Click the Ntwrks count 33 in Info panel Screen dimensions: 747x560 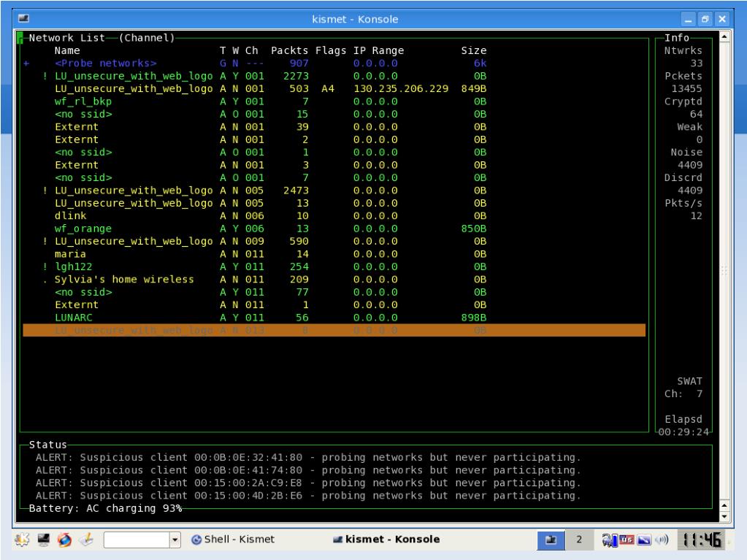(697, 64)
